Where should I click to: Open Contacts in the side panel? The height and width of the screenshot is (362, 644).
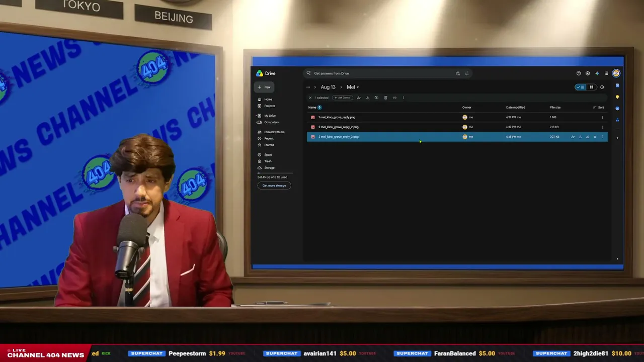point(617,120)
